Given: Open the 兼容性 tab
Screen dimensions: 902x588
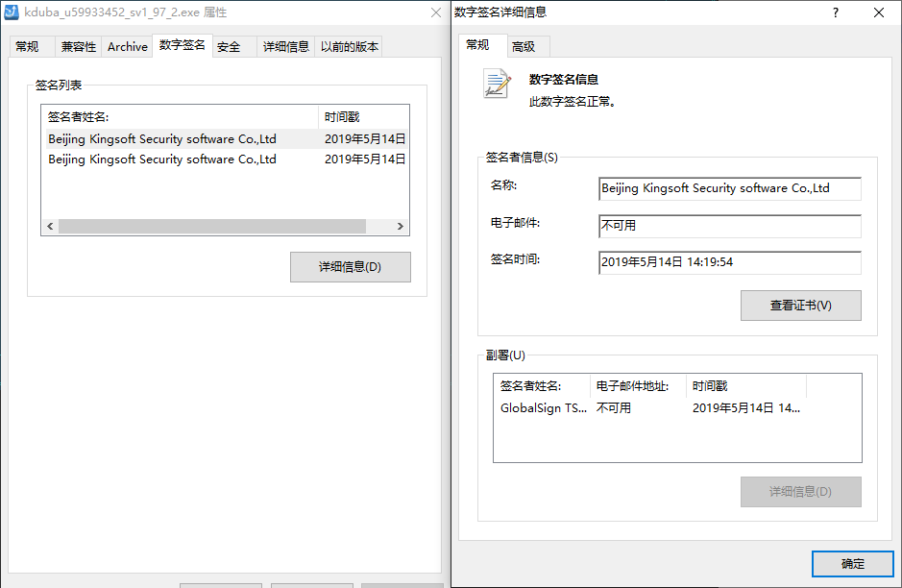Looking at the screenshot, I should click(x=79, y=46).
